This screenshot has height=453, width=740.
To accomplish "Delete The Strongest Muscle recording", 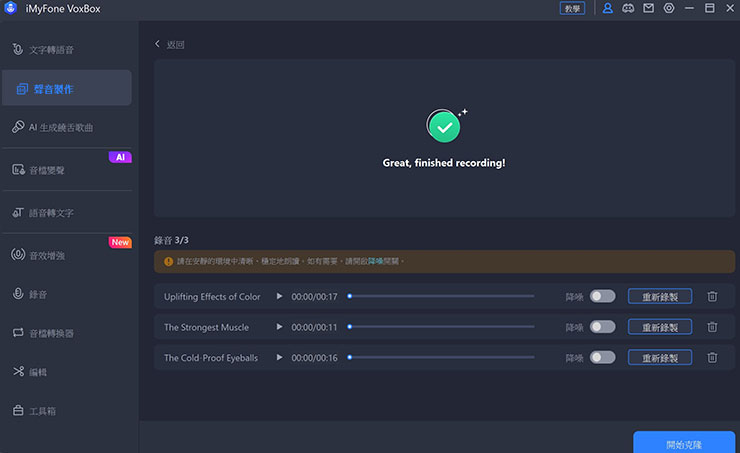I will (712, 327).
